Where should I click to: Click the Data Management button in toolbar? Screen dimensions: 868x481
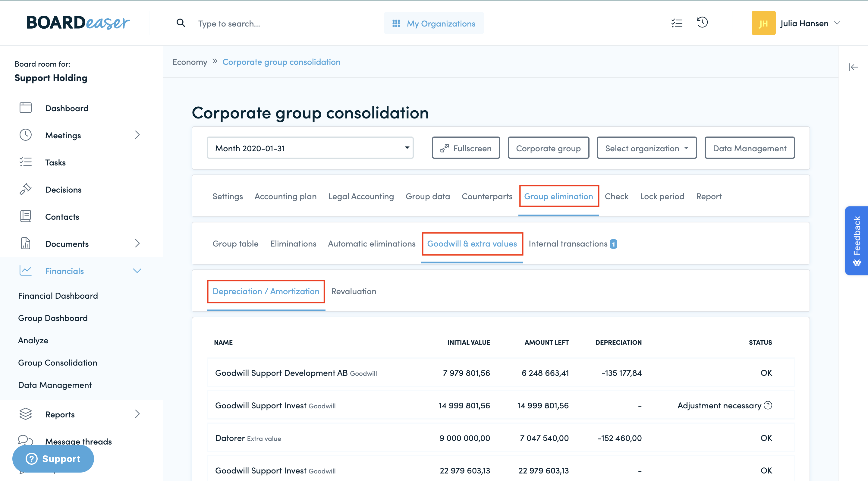pos(749,148)
